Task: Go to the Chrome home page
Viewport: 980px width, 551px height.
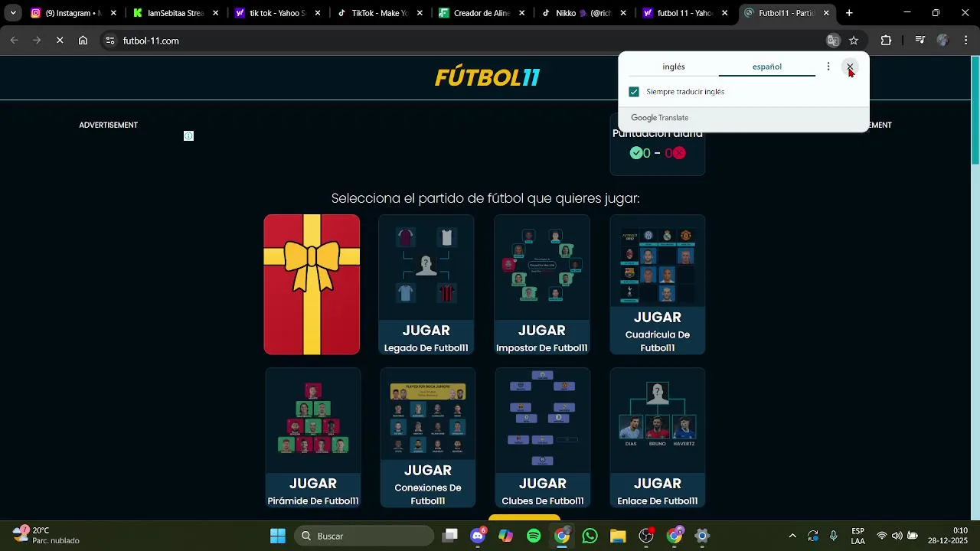Action: pos(83,41)
